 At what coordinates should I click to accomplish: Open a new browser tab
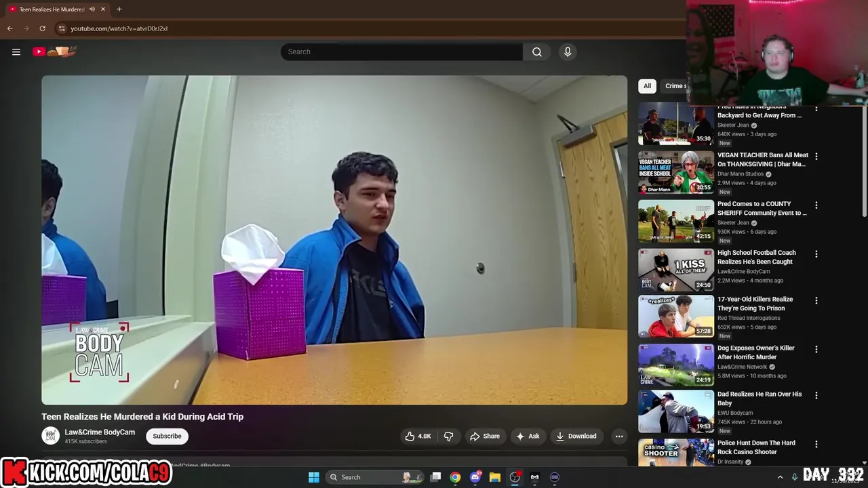tap(119, 9)
